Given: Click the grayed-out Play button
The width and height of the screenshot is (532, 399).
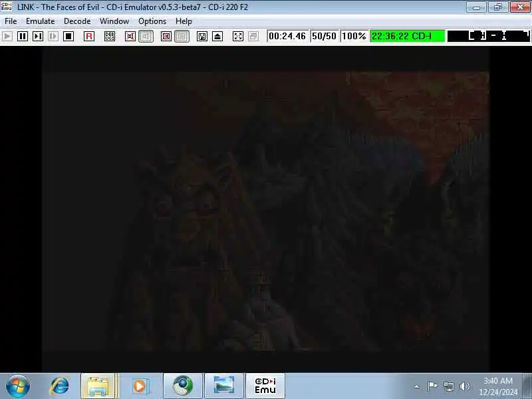Looking at the screenshot, I should tap(7, 37).
